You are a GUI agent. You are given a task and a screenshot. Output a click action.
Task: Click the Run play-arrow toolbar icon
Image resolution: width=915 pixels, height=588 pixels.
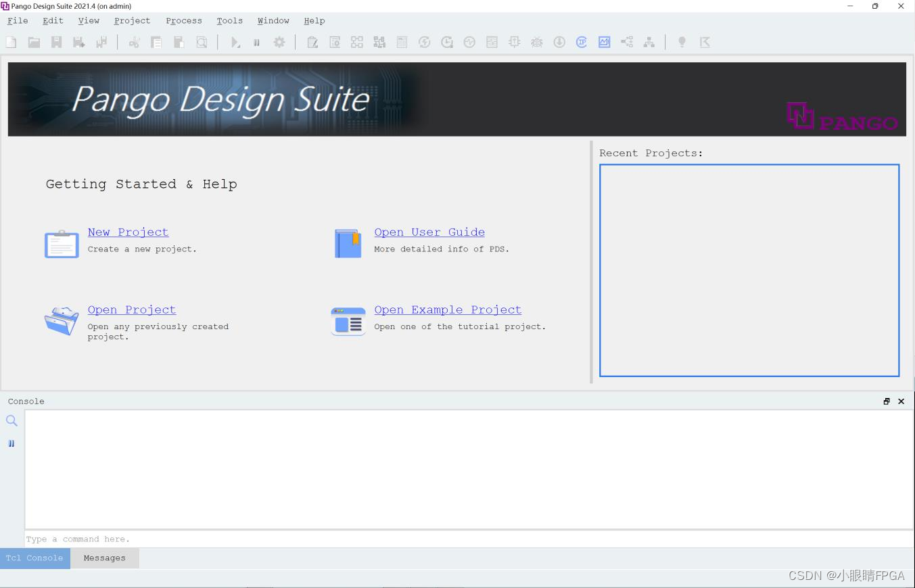(235, 42)
